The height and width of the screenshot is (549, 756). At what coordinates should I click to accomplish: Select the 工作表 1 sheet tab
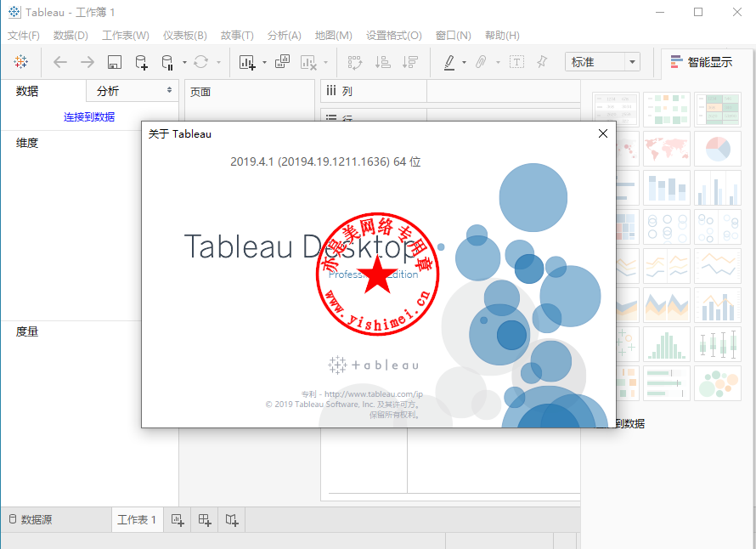tap(137, 519)
